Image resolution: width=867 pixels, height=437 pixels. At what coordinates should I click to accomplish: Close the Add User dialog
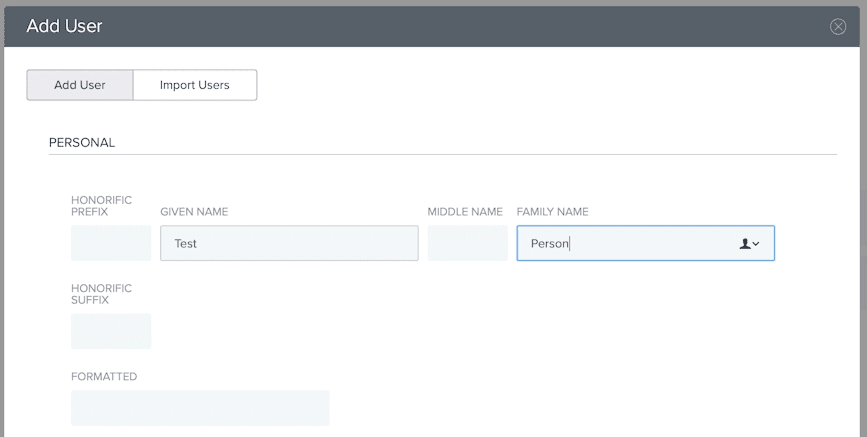click(x=838, y=27)
